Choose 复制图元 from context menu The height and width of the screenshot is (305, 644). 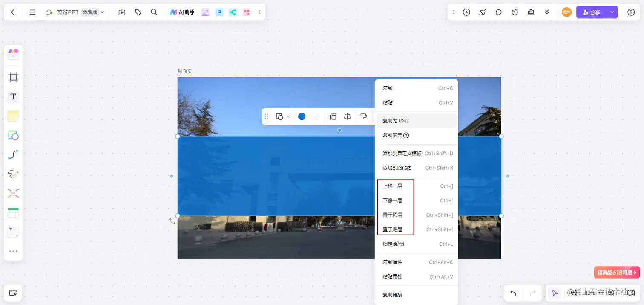pos(417,135)
